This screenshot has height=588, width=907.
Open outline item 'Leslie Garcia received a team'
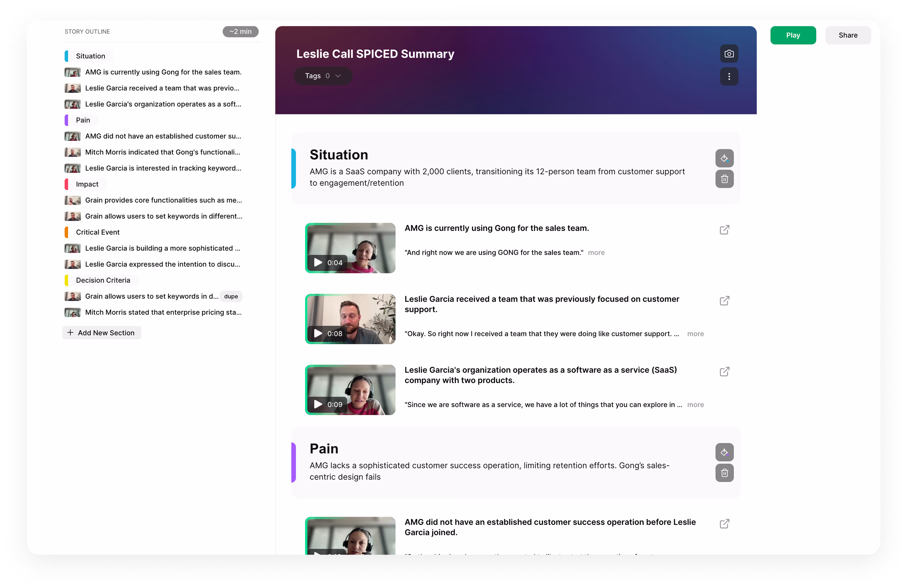pyautogui.click(x=153, y=88)
